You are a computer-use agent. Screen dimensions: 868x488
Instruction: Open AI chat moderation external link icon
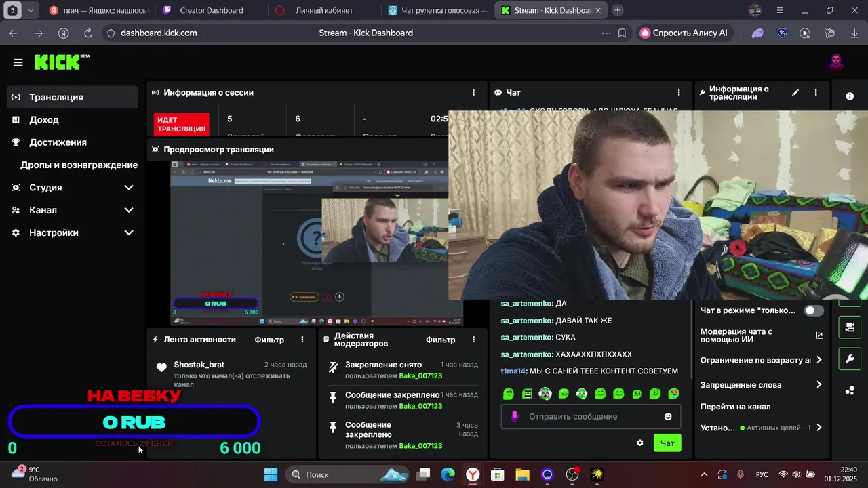(819, 335)
